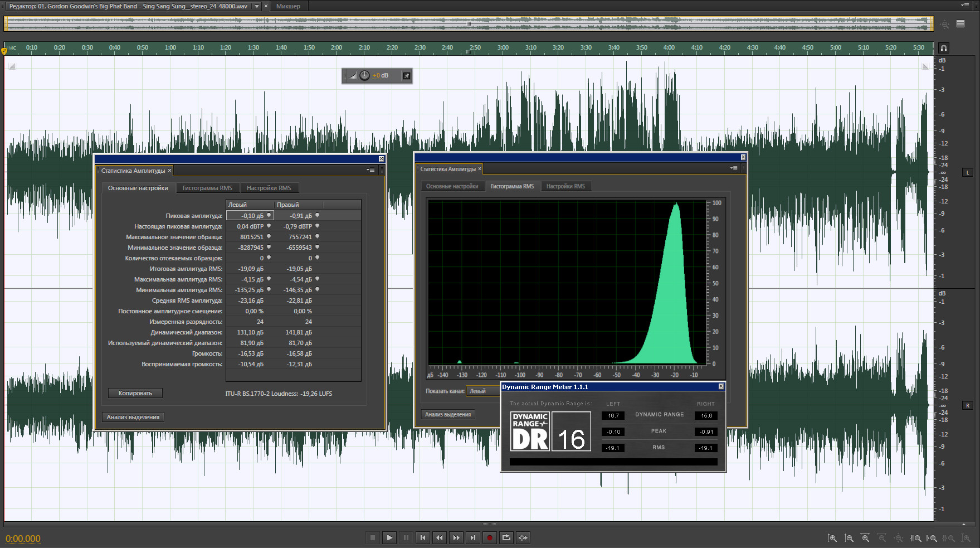The image size is (980, 548).
Task: Adjust the volume knob in the HUD
Action: pyautogui.click(x=364, y=75)
